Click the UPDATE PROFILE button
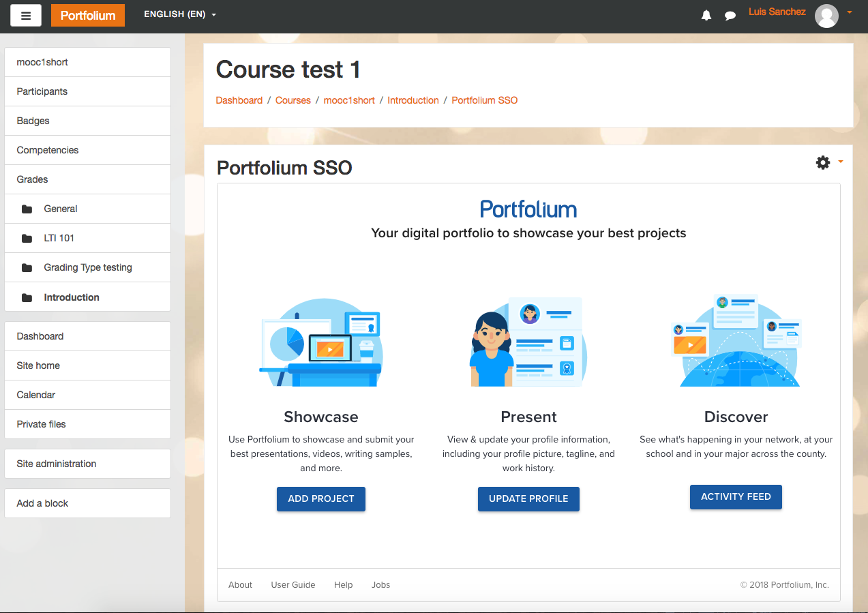The image size is (868, 613). coord(528,499)
